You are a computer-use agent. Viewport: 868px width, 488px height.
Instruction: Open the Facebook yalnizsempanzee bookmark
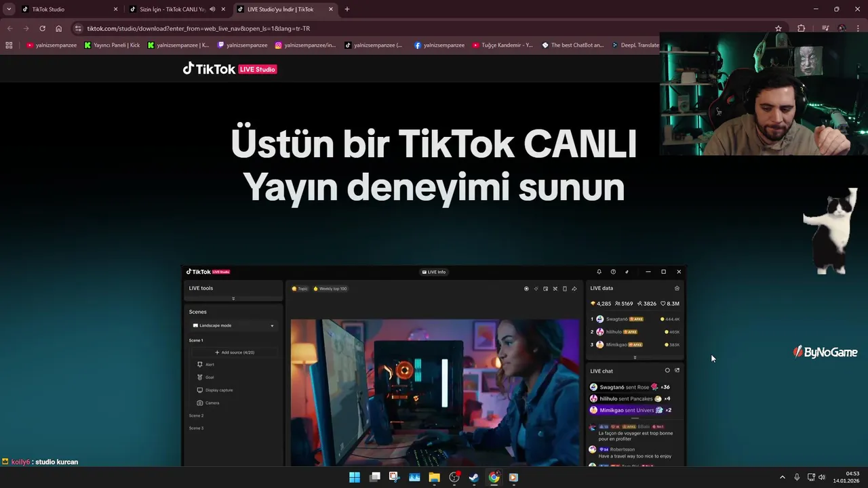(439, 45)
